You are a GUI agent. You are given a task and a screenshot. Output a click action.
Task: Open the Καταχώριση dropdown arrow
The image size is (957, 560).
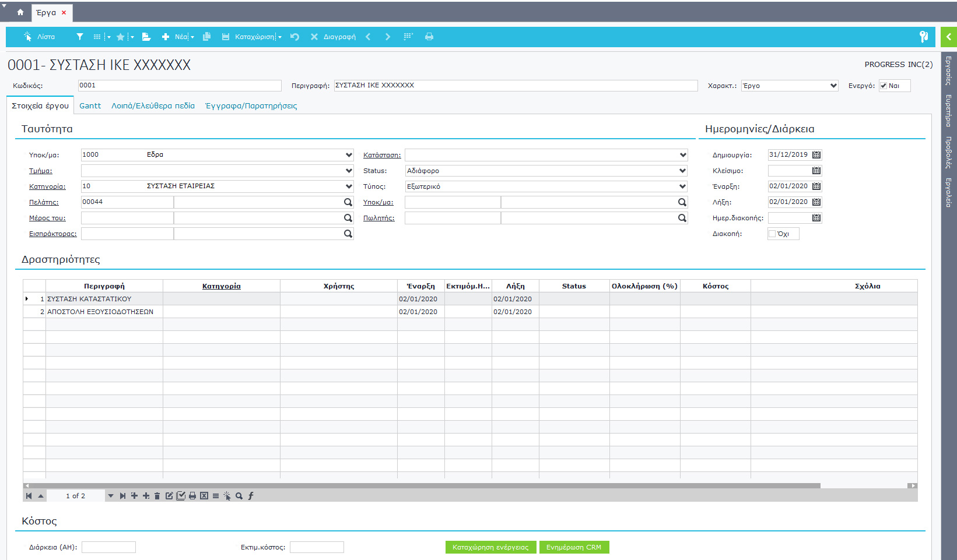click(279, 37)
